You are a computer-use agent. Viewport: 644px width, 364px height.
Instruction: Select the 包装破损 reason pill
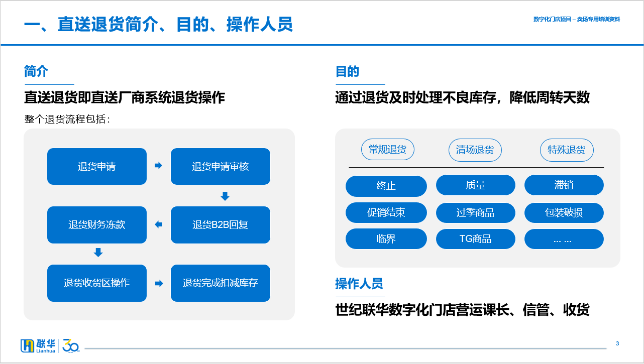tap(564, 213)
